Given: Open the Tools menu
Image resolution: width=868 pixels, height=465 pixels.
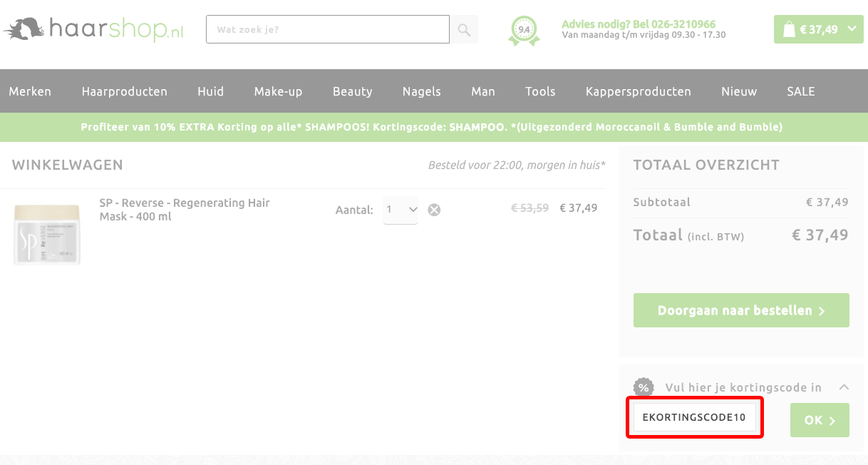Looking at the screenshot, I should tap(541, 91).
